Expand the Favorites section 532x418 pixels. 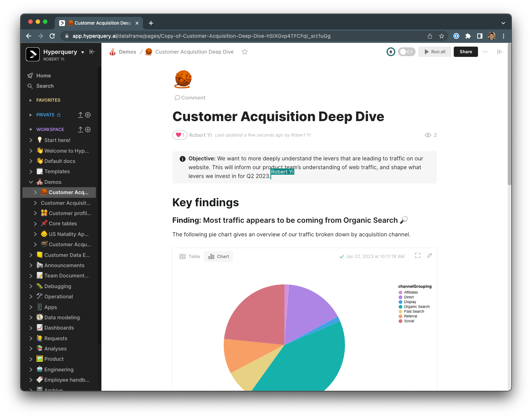tap(31, 100)
